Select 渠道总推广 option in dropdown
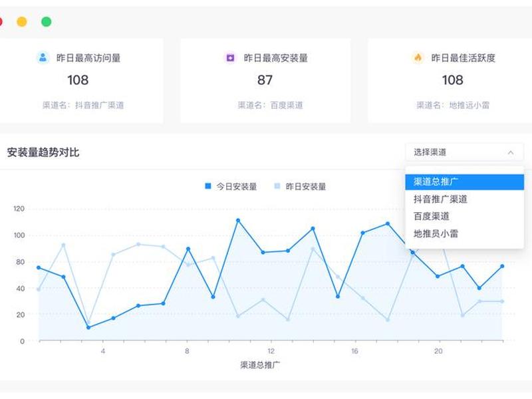Viewport: 532px width, 399px height. (x=464, y=182)
